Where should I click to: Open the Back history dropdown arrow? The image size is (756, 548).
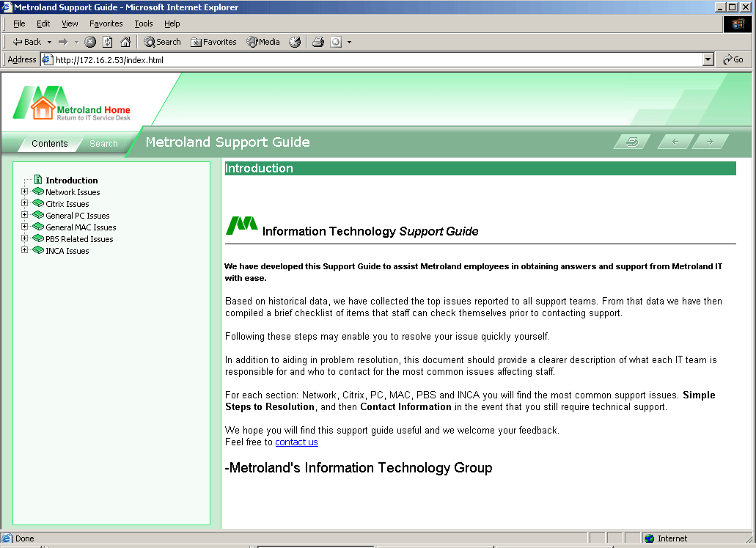click(x=49, y=42)
